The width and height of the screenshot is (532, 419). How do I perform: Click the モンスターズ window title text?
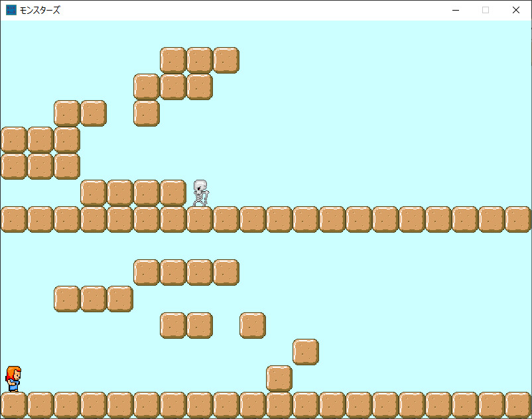point(40,10)
